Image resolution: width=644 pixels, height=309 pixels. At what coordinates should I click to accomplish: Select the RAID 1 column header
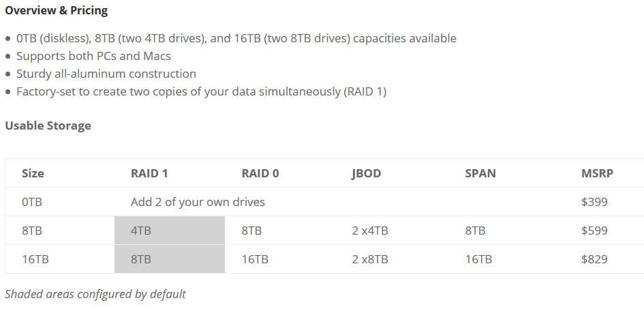tap(149, 173)
